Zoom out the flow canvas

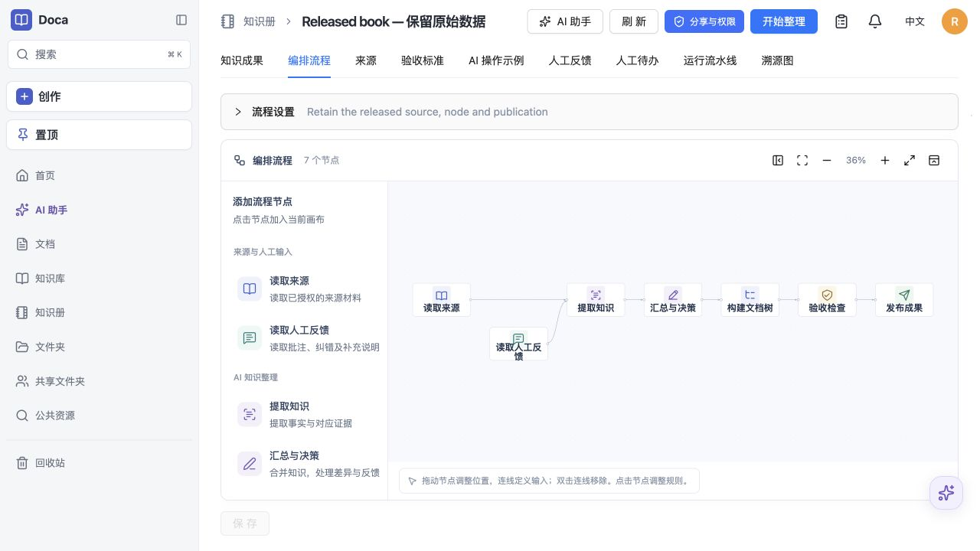(827, 161)
